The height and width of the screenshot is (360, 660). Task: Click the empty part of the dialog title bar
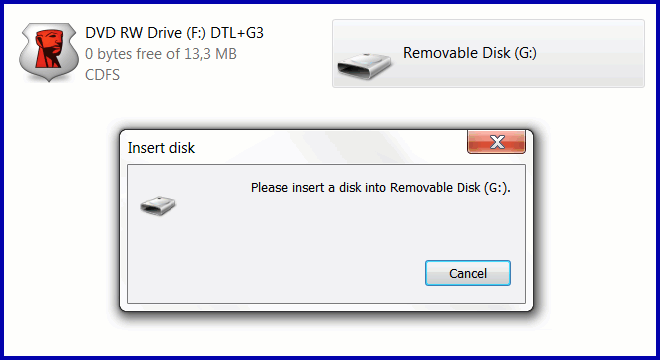click(328, 147)
